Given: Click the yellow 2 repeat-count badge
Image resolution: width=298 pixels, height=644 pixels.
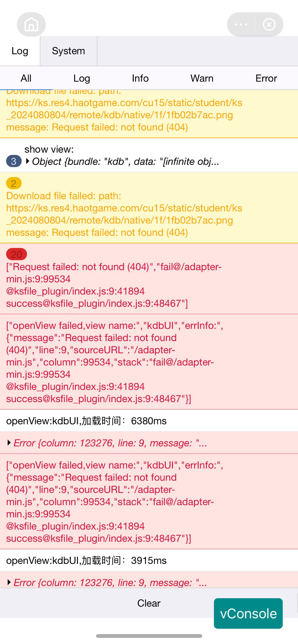Looking at the screenshot, I should [x=14, y=183].
